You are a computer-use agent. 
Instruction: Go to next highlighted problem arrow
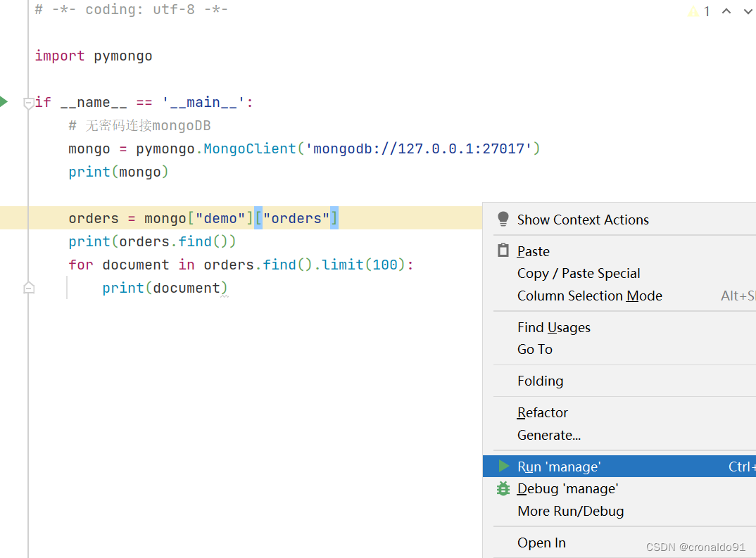coord(748,11)
